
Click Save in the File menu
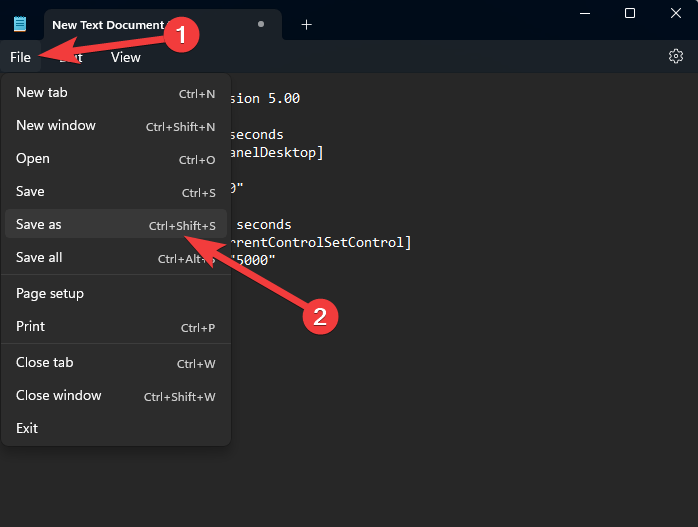pos(31,192)
